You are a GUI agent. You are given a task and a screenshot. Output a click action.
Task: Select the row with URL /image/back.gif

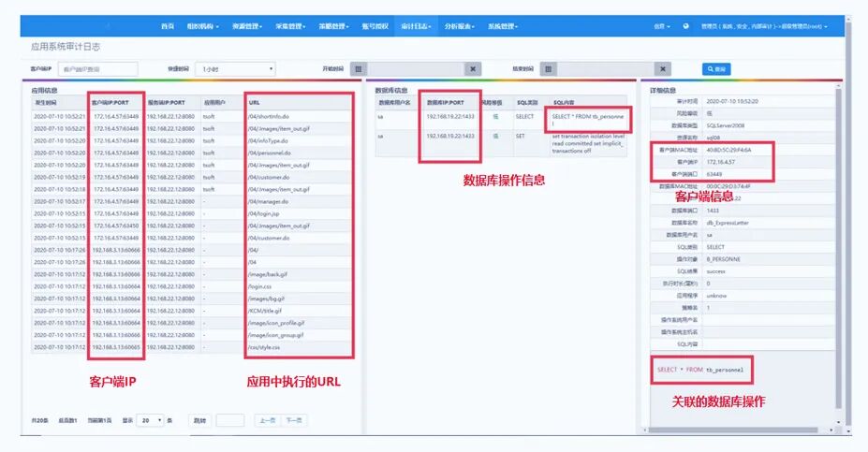(x=192, y=274)
